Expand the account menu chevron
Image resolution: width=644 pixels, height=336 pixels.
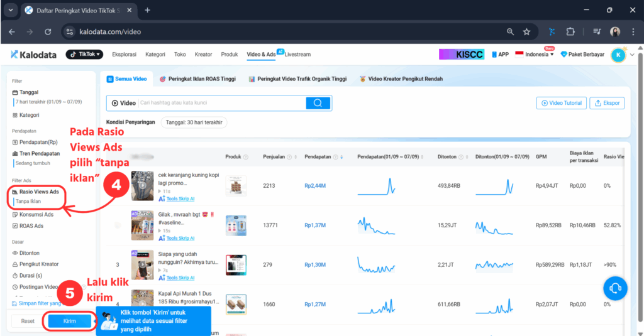point(633,55)
